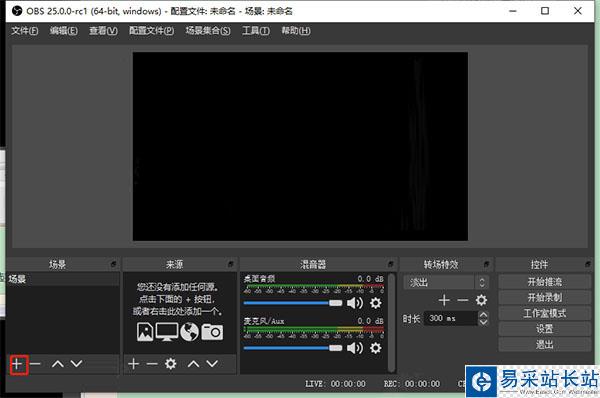
Task: Open the 文件(F) menu
Action: click(24, 31)
